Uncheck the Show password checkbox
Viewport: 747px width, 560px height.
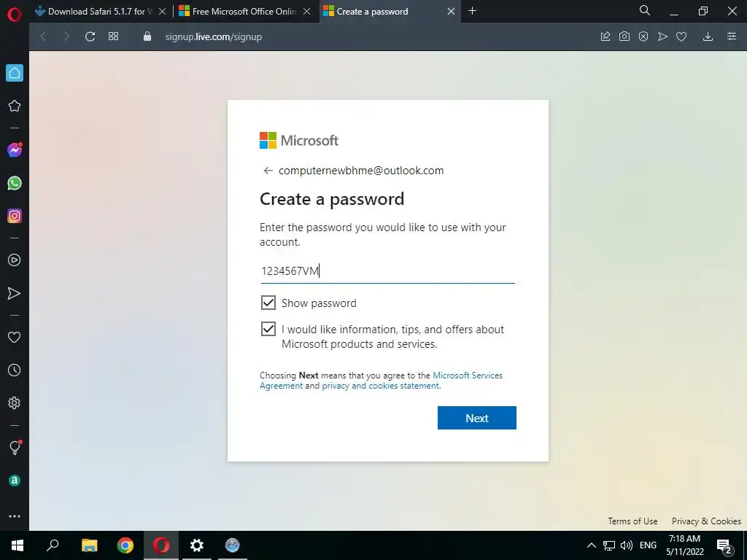click(268, 303)
